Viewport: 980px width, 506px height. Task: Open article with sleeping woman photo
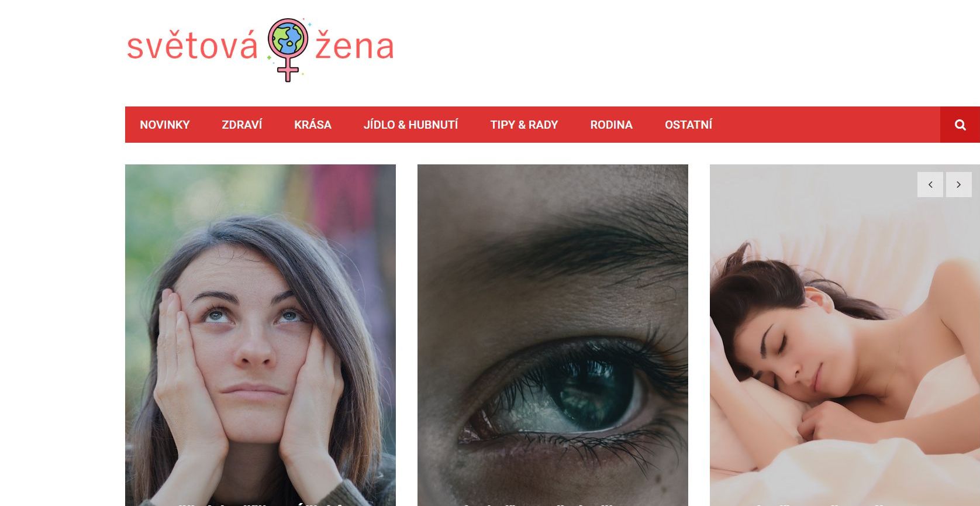point(845,335)
